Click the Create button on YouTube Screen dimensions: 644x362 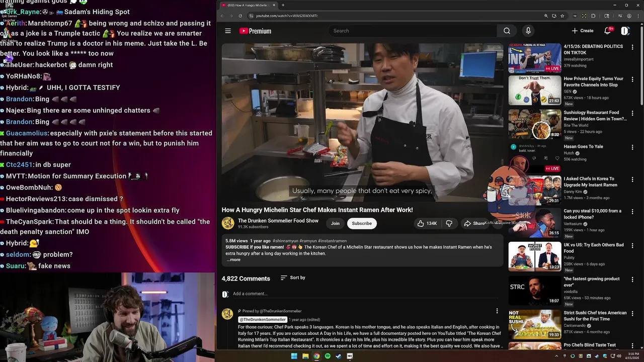(x=583, y=31)
